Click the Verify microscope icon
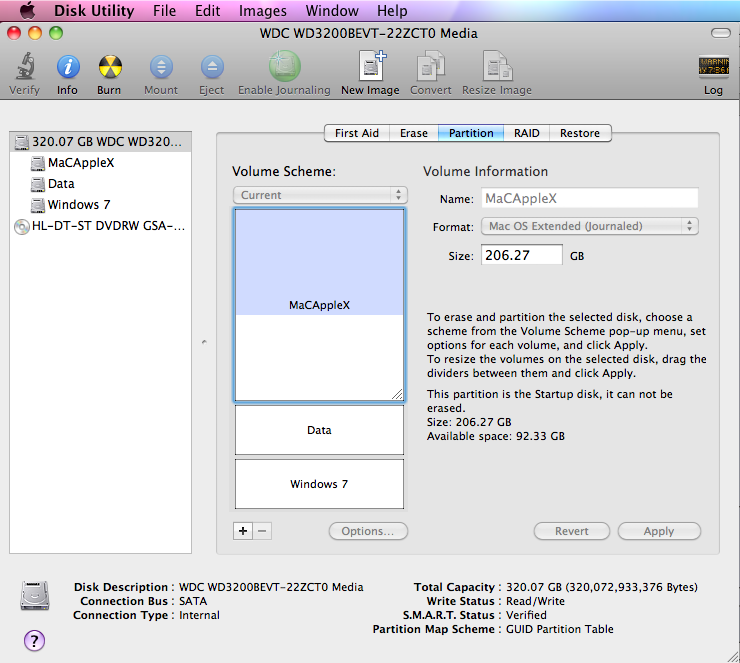 25,66
